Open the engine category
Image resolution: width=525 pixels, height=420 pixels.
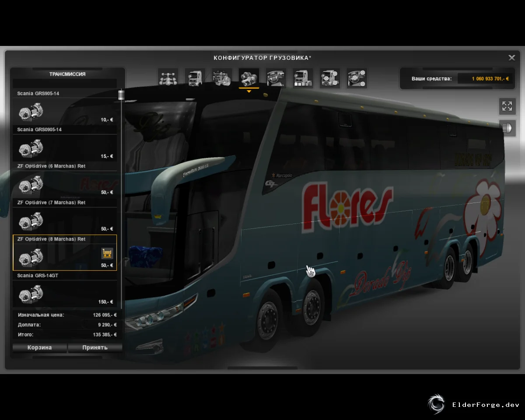pyautogui.click(x=222, y=78)
